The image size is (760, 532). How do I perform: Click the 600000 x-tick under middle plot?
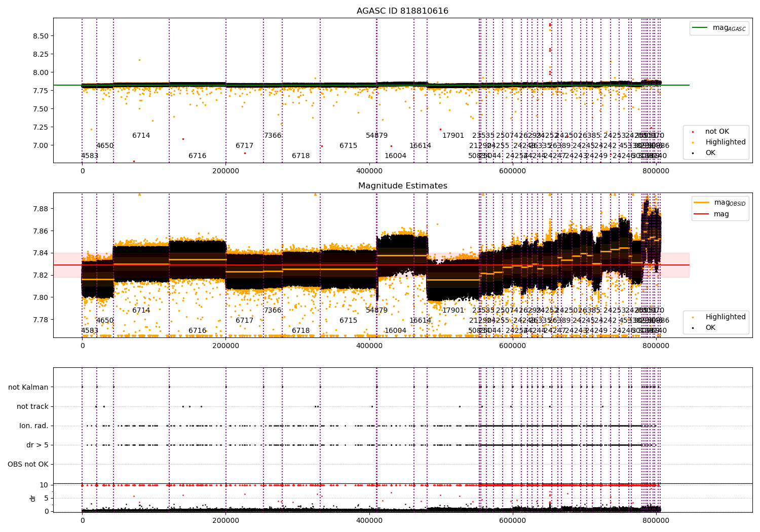pos(512,346)
